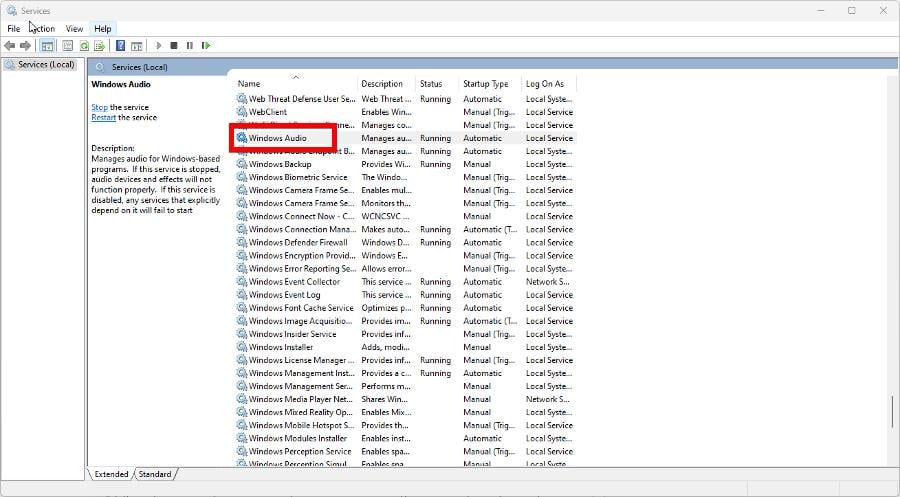The image size is (900, 497).
Task: Open Properties via the toolbar icon
Action: pos(68,45)
